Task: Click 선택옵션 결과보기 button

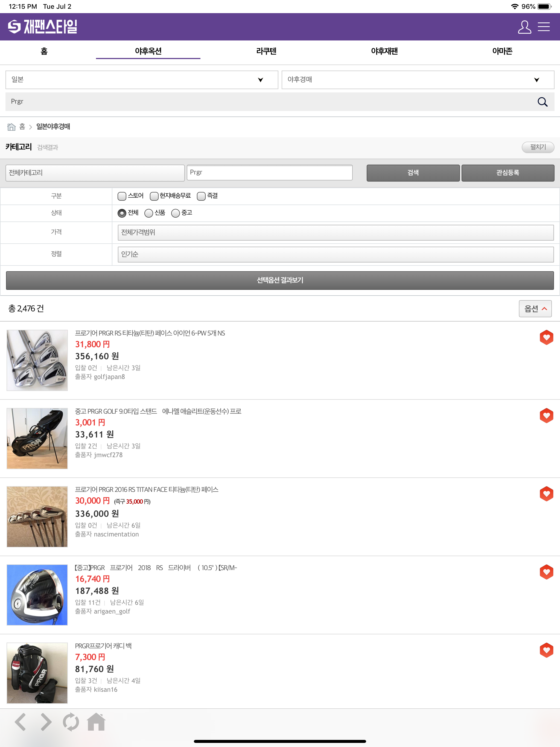Action: pyautogui.click(x=280, y=280)
